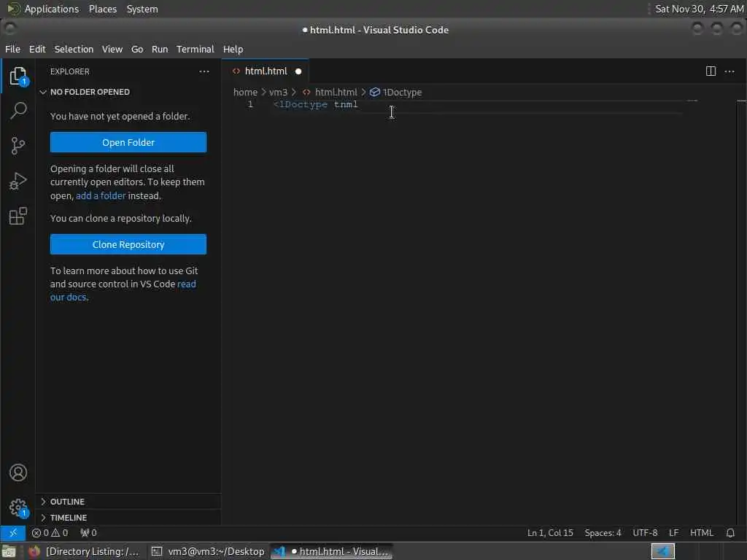Click the vm3 breadcrumb segment

278,92
